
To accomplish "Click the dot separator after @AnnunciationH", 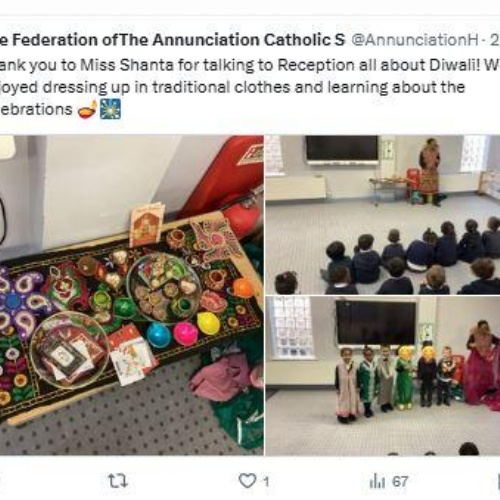I will pyautogui.click(x=484, y=41).
